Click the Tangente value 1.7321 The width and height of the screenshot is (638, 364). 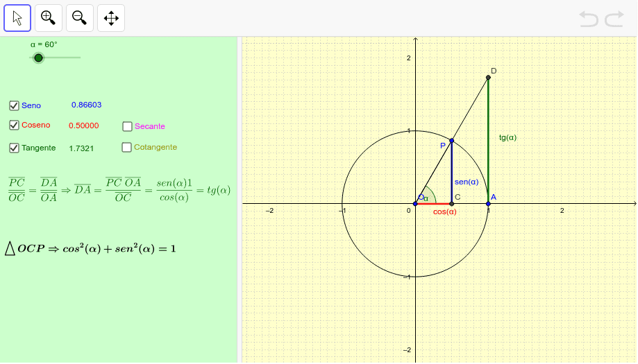[x=81, y=148]
